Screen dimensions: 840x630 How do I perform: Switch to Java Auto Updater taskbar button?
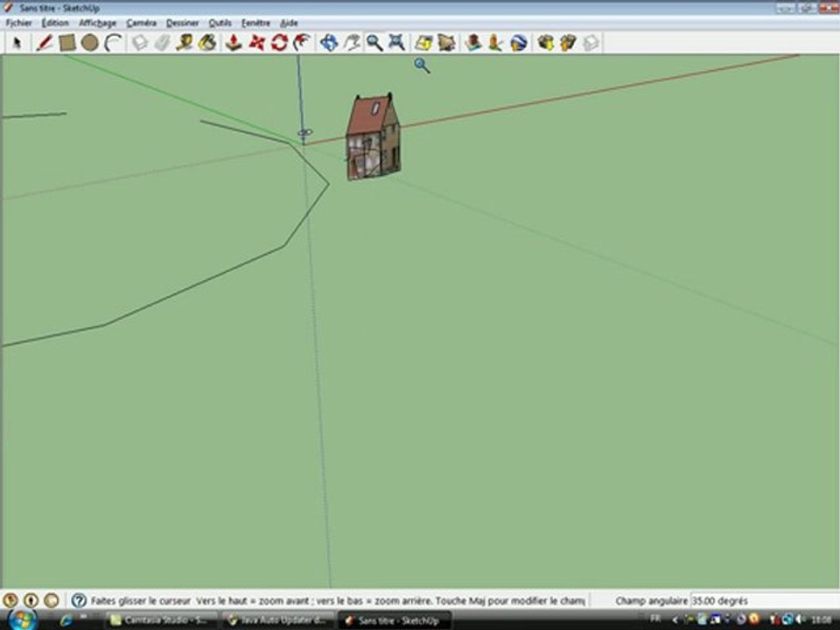[277, 620]
